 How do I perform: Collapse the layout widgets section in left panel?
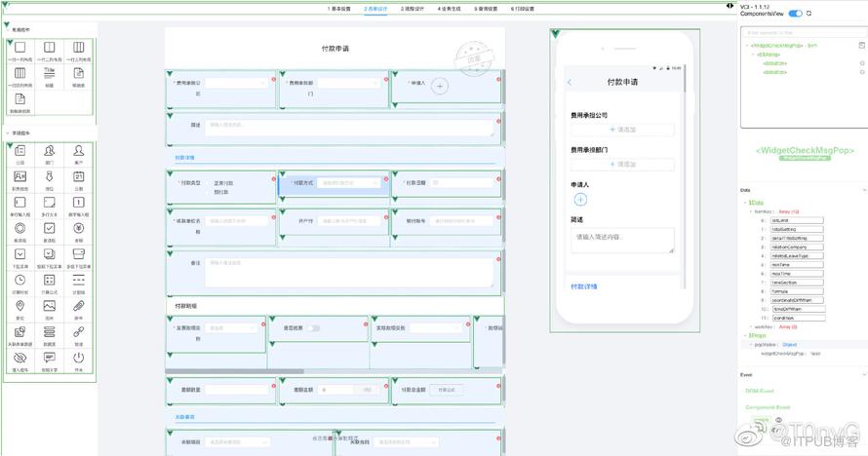pos(8,29)
